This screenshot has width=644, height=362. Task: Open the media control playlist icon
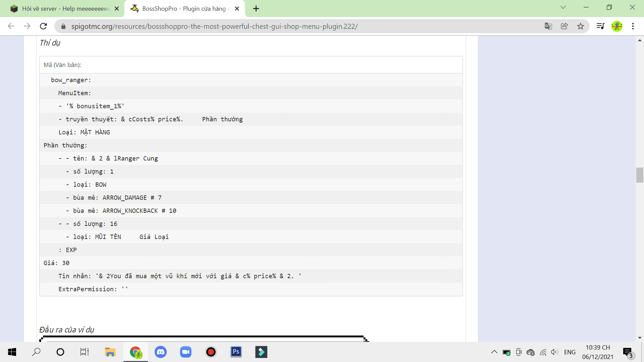(600, 26)
